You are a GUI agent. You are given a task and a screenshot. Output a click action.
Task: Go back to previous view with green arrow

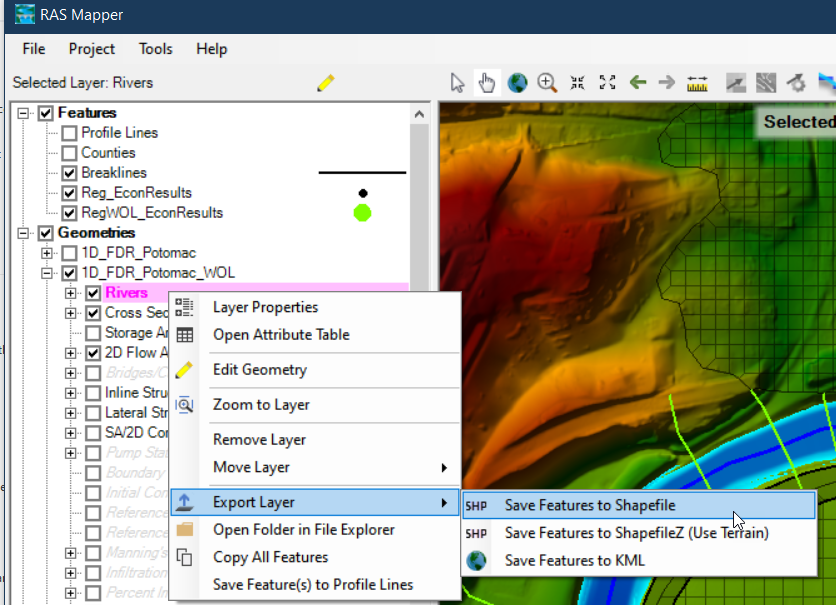coord(637,83)
